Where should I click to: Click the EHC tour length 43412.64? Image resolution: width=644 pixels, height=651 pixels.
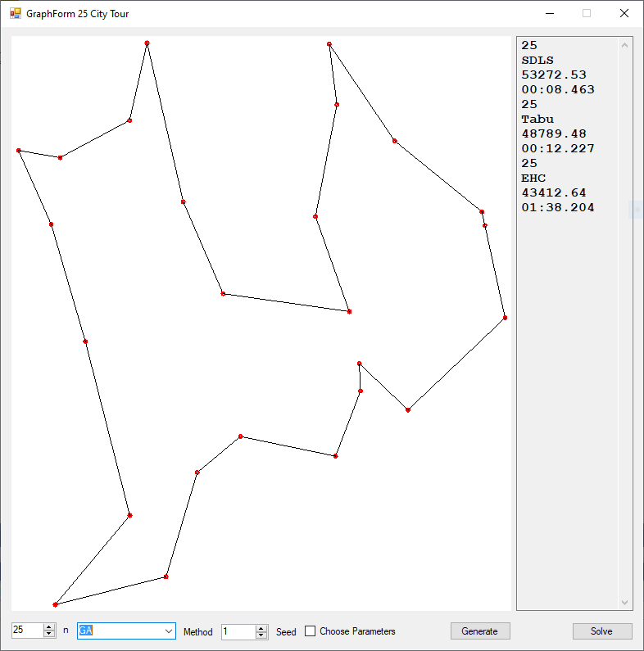pos(554,193)
